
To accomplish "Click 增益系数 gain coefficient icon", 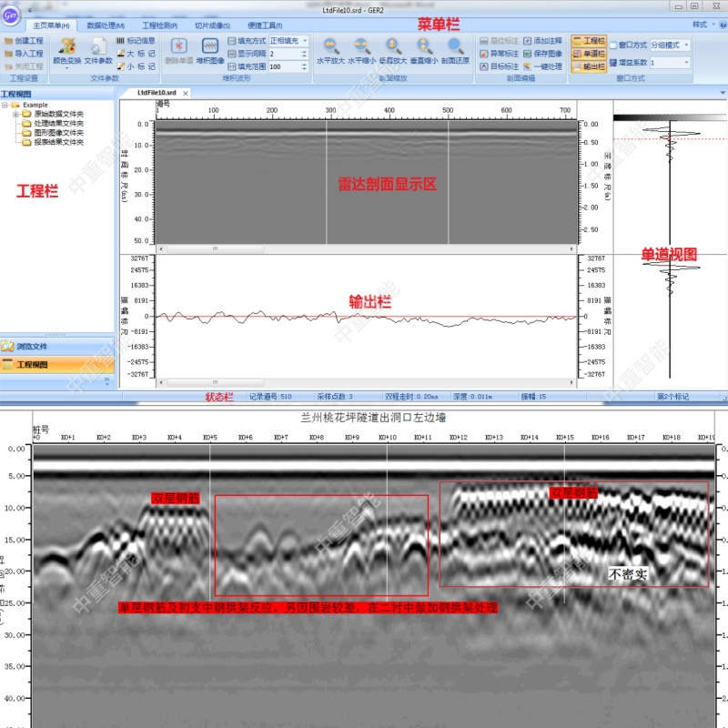I will (613, 62).
